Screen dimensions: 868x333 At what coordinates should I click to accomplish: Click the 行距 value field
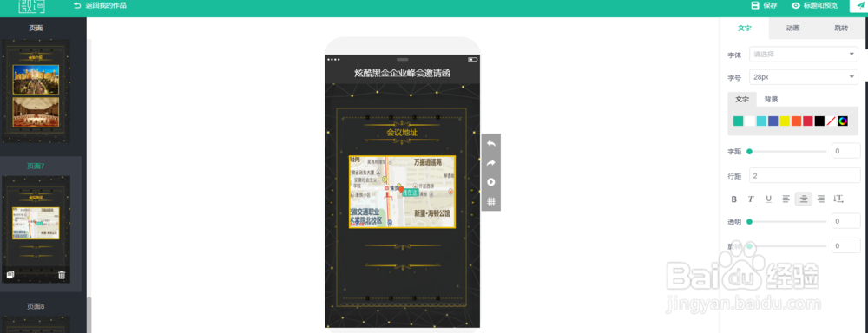point(805,175)
